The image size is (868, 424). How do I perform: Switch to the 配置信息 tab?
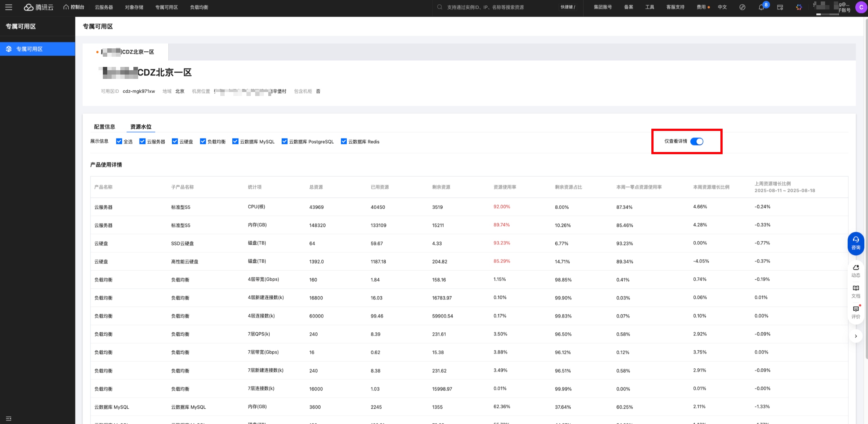click(104, 127)
